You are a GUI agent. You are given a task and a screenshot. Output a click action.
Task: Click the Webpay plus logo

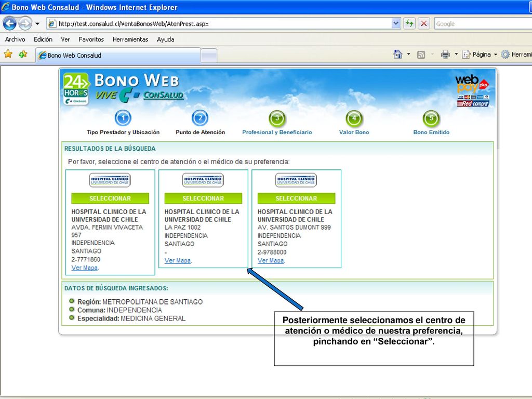tap(472, 84)
